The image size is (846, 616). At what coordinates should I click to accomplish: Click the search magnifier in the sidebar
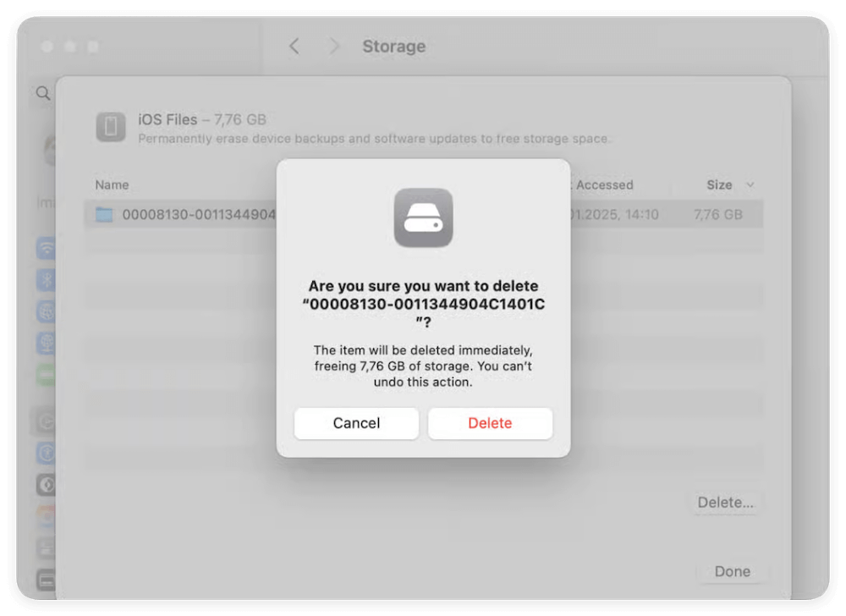(x=42, y=94)
